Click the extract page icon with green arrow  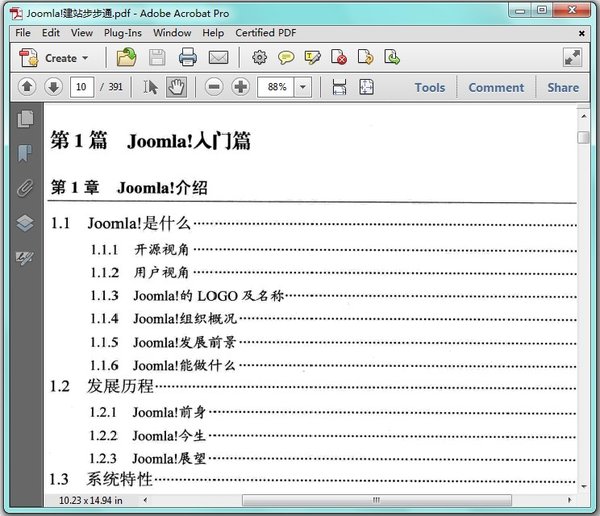pyautogui.click(x=392, y=57)
